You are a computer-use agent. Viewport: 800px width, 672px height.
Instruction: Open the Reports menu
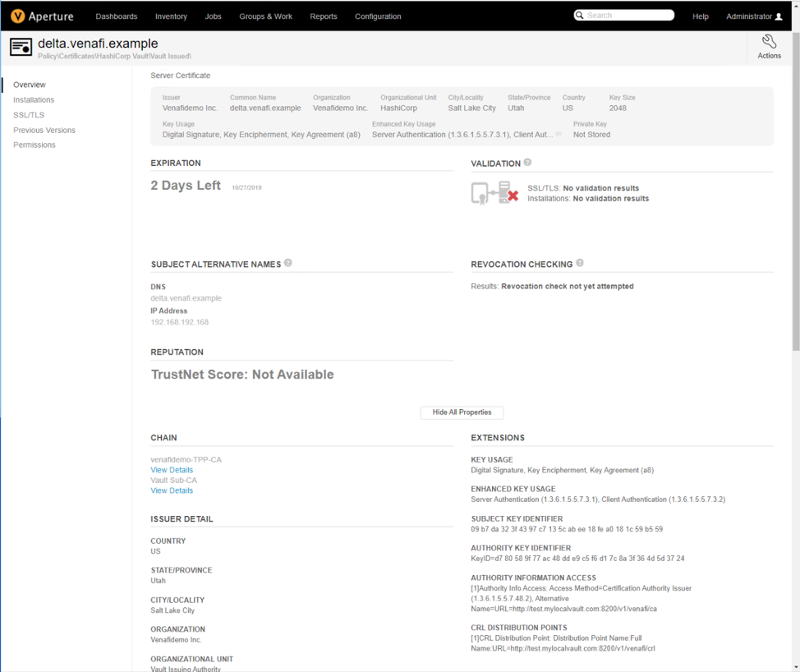click(324, 16)
